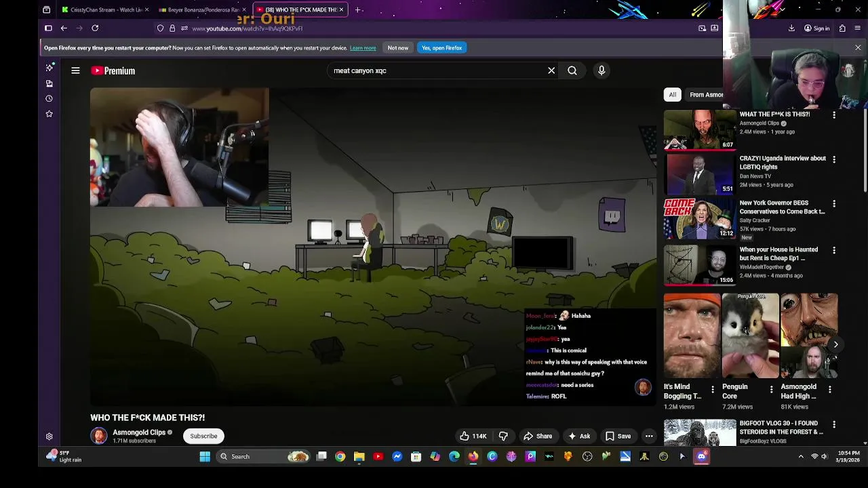Viewport: 868px width, 488px height.
Task: Open video options for House is Haunted video
Action: tap(834, 250)
